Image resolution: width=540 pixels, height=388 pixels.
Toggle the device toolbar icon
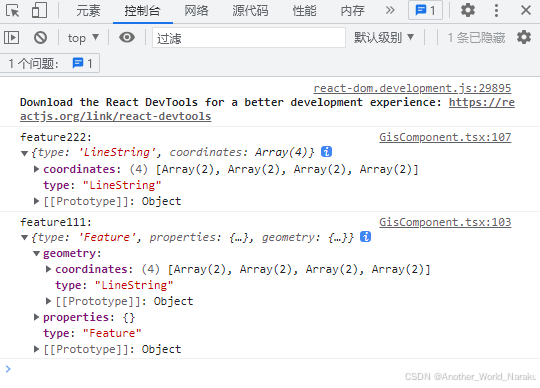[39, 10]
